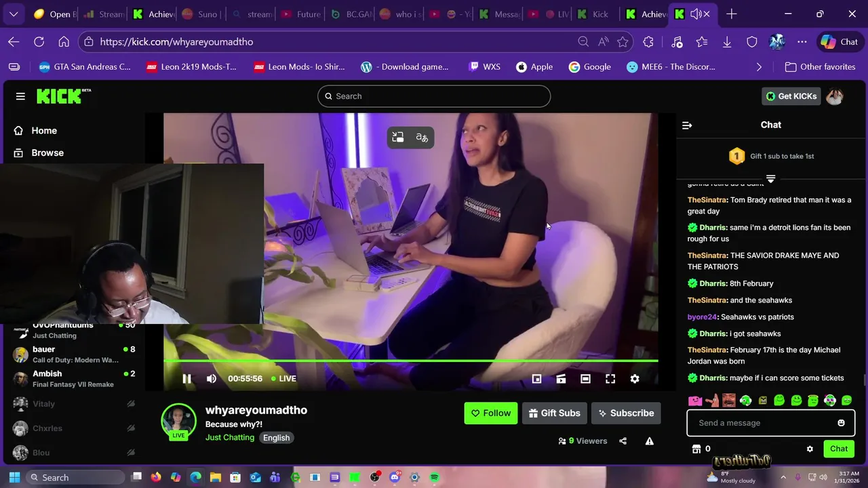The height and width of the screenshot is (488, 868).
Task: Open the emoji picker in chat
Action: [x=841, y=423]
